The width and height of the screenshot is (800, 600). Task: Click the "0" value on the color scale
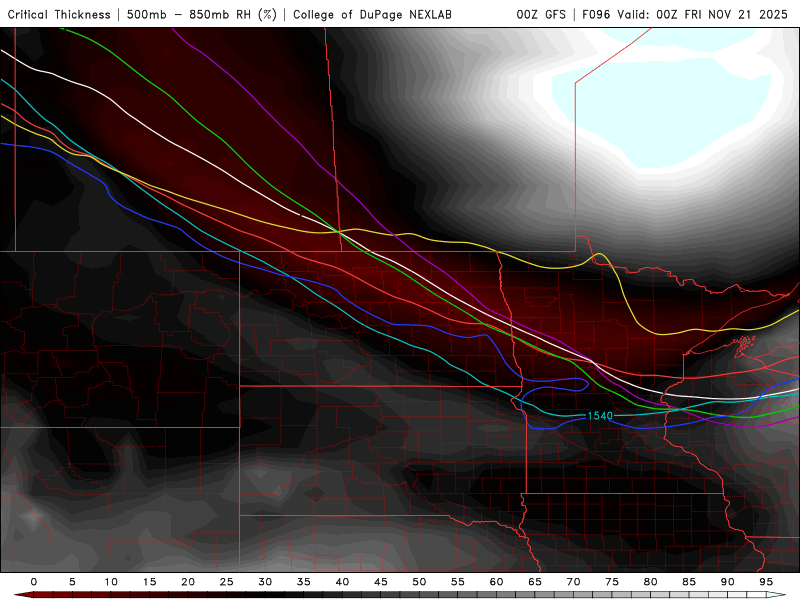[34, 582]
